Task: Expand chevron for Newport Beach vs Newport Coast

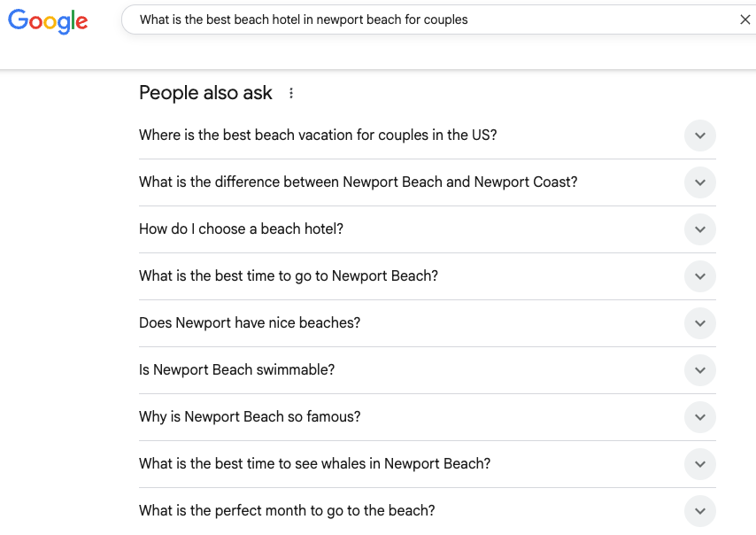Action: pyautogui.click(x=700, y=182)
